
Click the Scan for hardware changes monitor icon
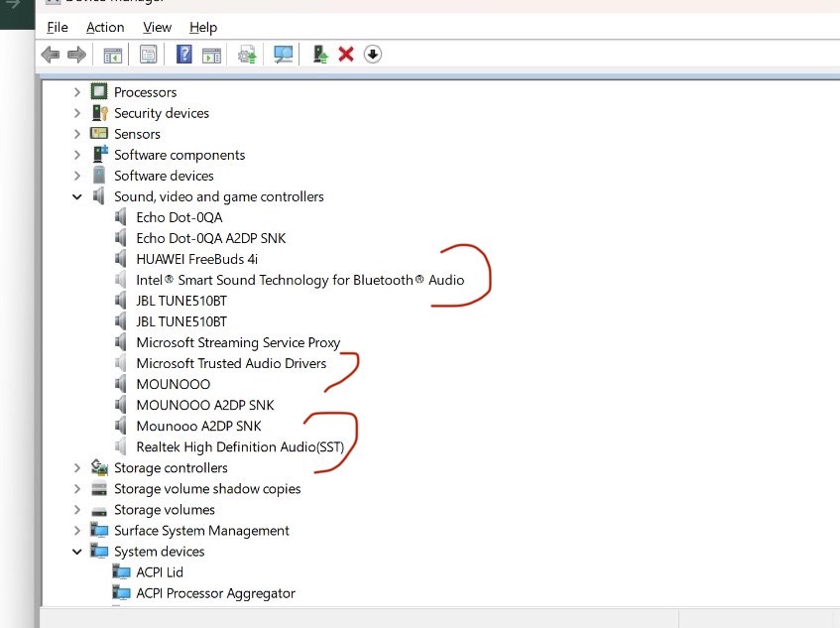pos(283,55)
